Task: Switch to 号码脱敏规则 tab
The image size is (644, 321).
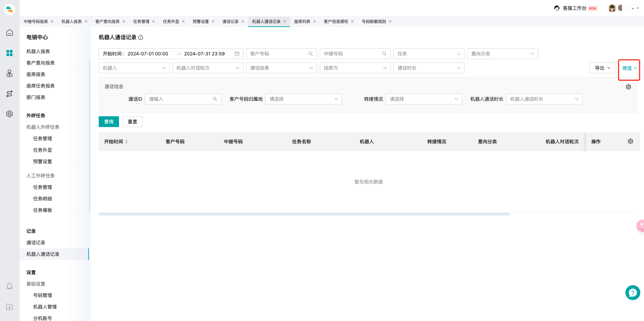Action: tap(374, 21)
